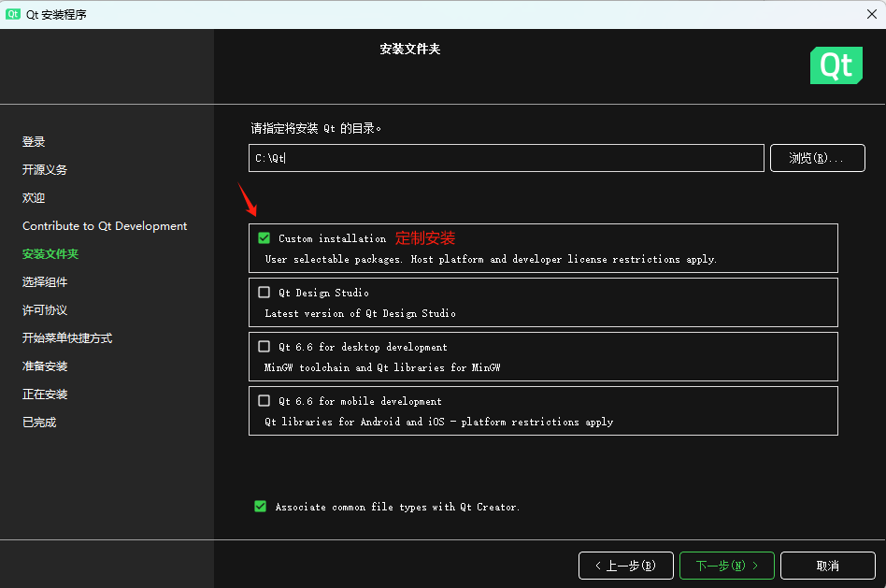Select the 开源义务 step in the sidebar

tap(45, 169)
